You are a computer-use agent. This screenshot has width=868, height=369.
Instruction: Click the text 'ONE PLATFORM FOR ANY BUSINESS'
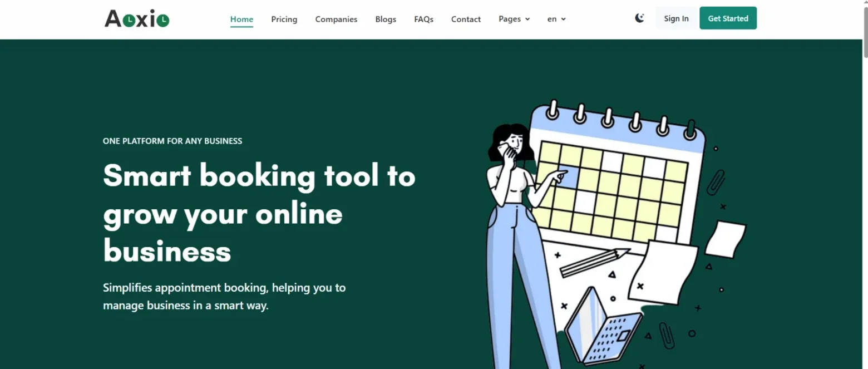[172, 141]
